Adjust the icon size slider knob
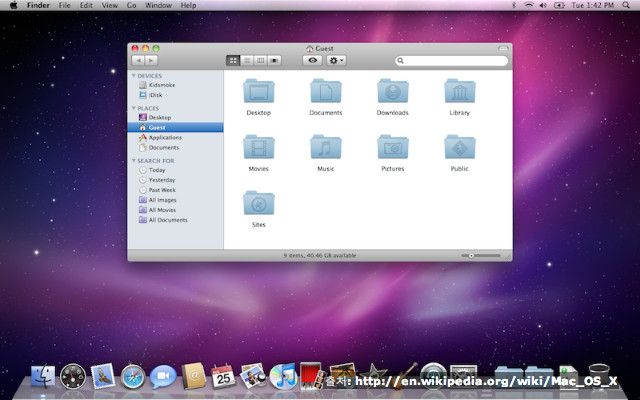The width and height of the screenshot is (640, 400). 471,256
